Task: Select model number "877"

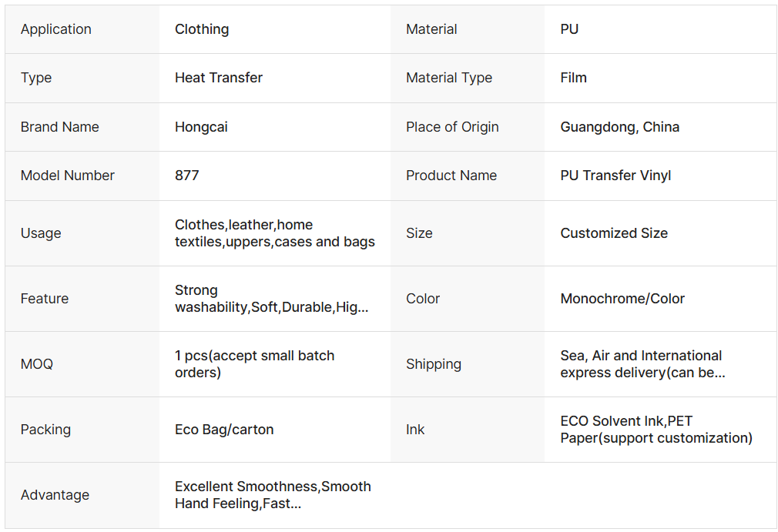Action: point(187,176)
